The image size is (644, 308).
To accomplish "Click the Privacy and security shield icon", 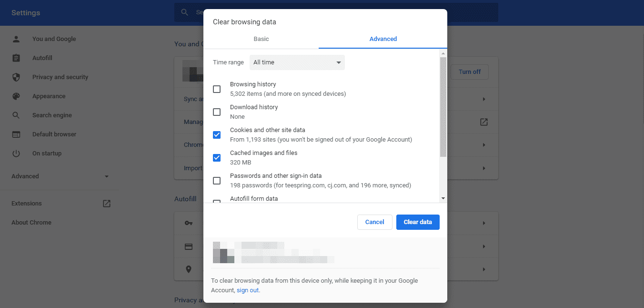I will pyautogui.click(x=16, y=77).
